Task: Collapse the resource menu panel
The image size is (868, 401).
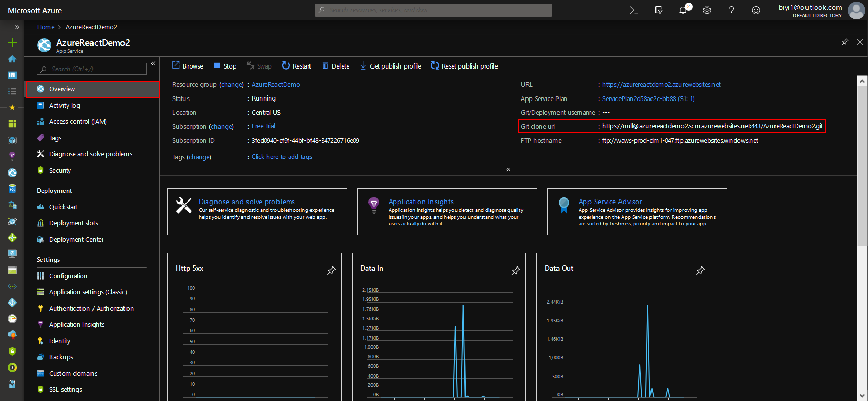Action: (153, 64)
